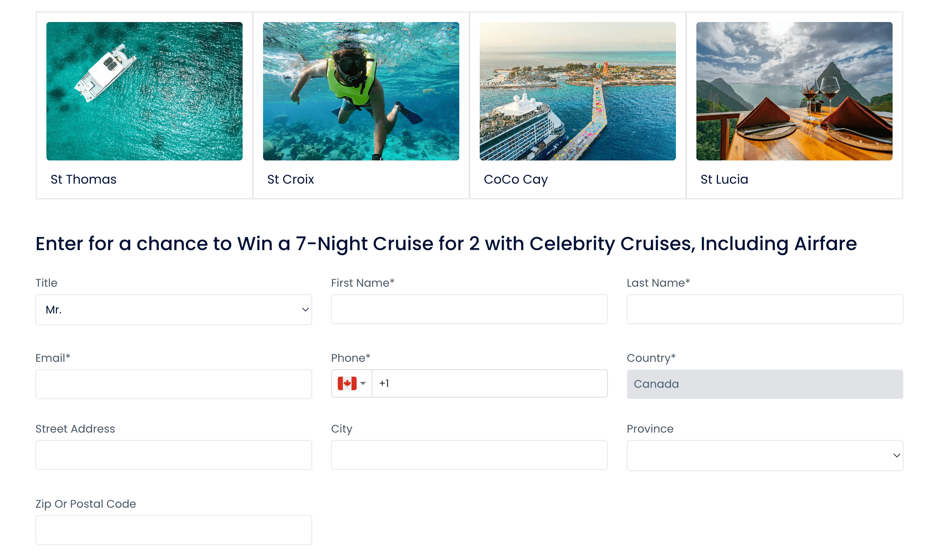This screenshot has width=939, height=560.
Task: Click the CoCo Cay destination label
Action: click(516, 179)
